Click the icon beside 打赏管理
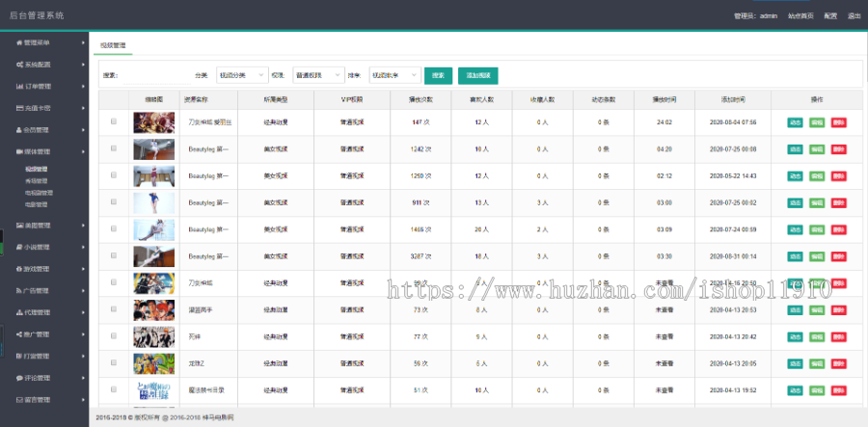The image size is (868, 427). 19,357
